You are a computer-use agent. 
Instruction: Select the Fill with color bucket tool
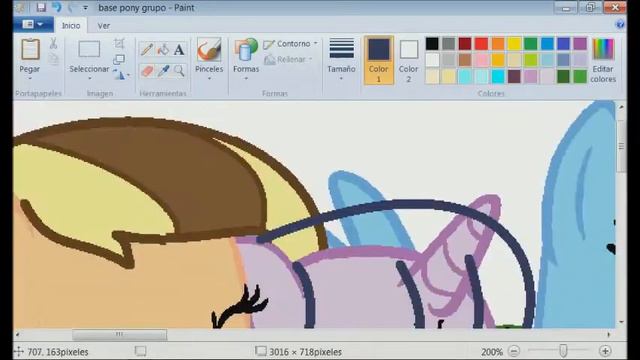point(163,50)
